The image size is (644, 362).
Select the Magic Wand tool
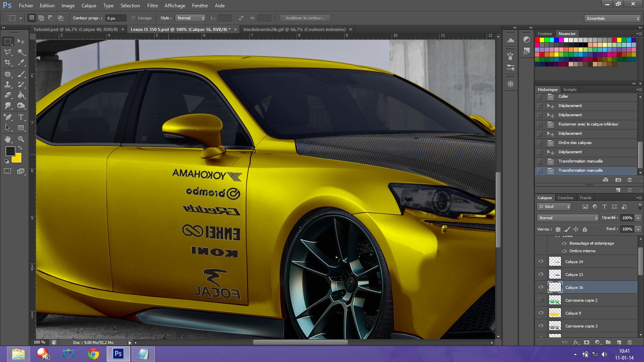click(x=21, y=52)
